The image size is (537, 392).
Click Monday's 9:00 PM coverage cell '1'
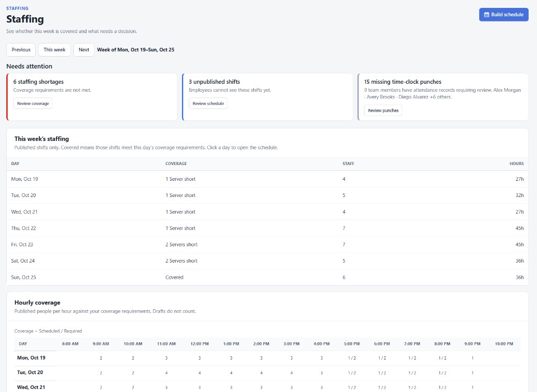(472, 358)
